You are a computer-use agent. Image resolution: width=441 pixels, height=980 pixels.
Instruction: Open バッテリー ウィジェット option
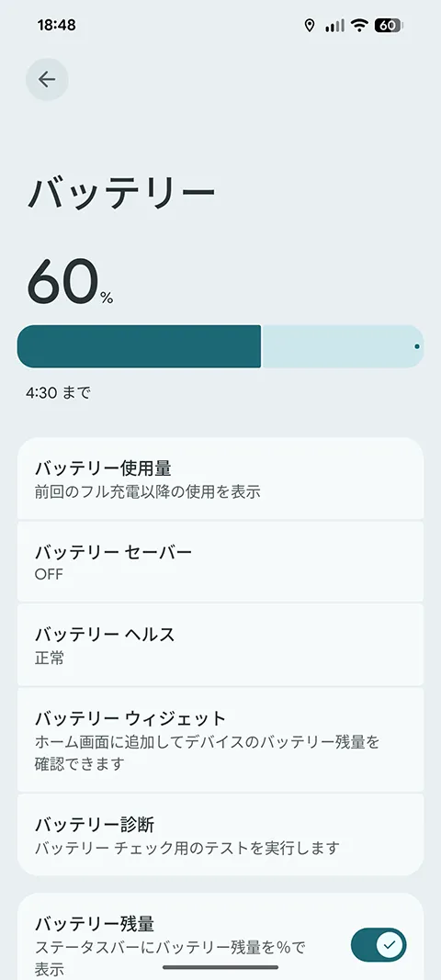220,740
